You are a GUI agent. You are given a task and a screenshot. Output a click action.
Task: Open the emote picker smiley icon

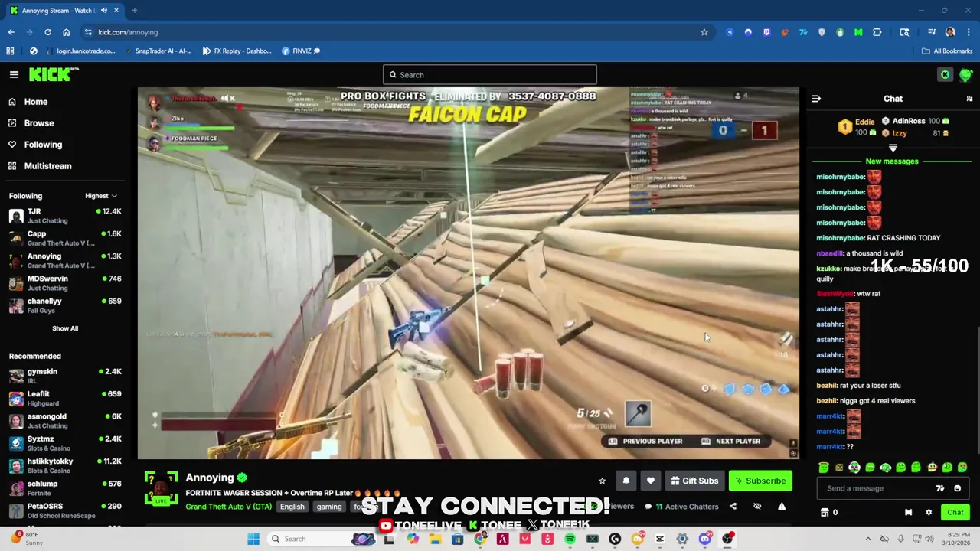pos(957,488)
